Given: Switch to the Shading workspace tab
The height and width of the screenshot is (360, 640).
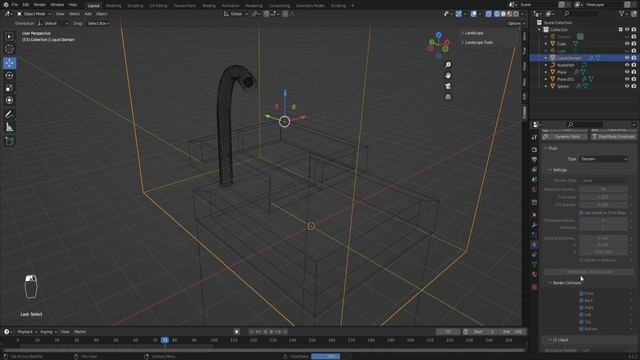Looking at the screenshot, I should [209, 6].
